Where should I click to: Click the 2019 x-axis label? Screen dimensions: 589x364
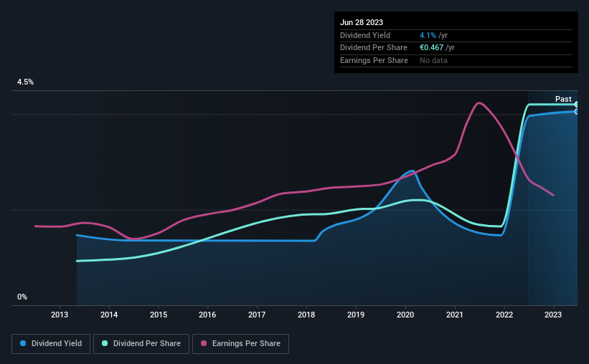pos(356,315)
